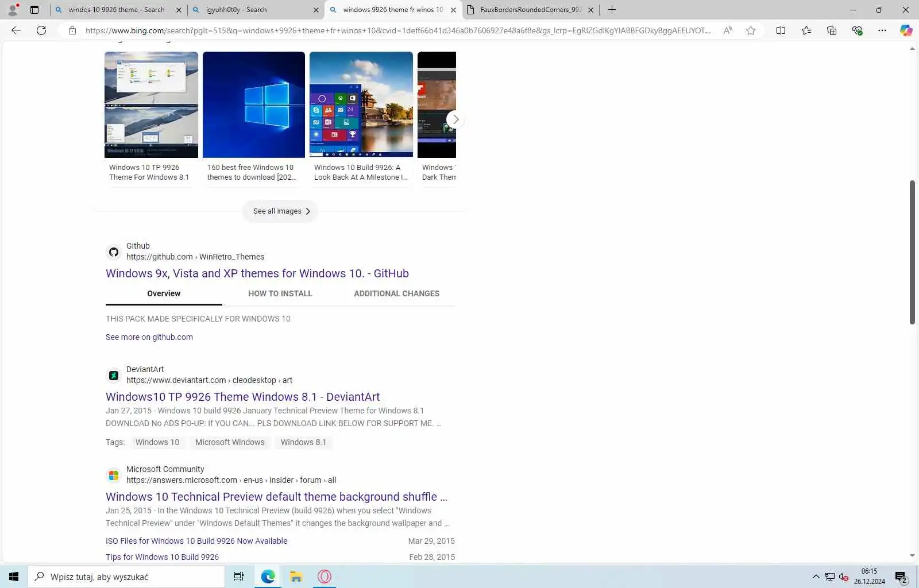
Task: Open 'Windows 9x, Vista and XP themes' GitHub link
Action: pos(257,273)
